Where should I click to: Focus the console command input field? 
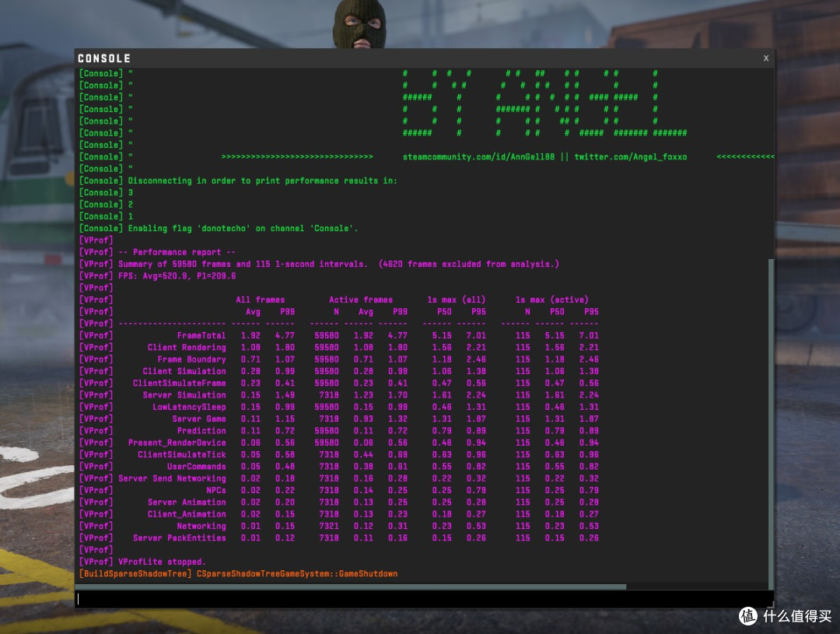click(424, 599)
